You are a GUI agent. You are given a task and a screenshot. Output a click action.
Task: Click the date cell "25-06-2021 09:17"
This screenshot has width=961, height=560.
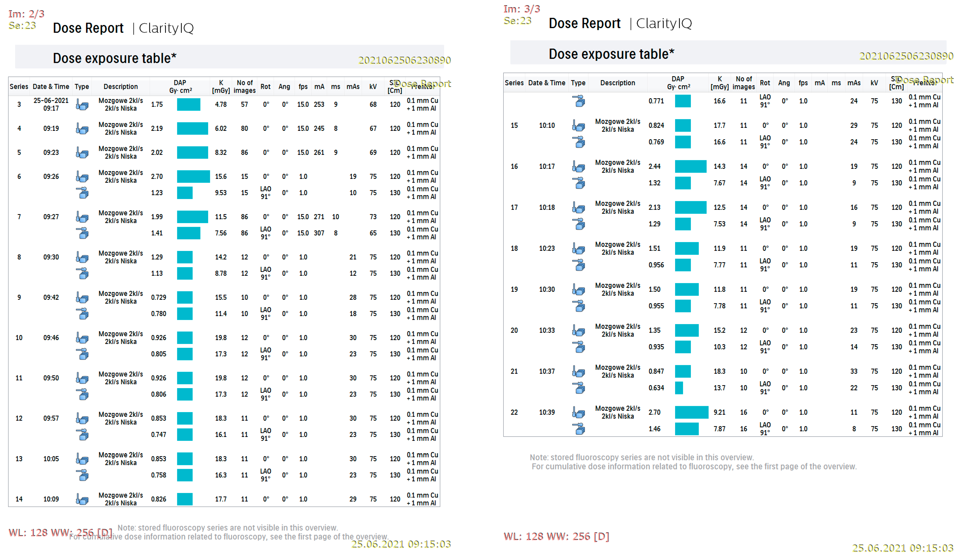pyautogui.click(x=51, y=104)
